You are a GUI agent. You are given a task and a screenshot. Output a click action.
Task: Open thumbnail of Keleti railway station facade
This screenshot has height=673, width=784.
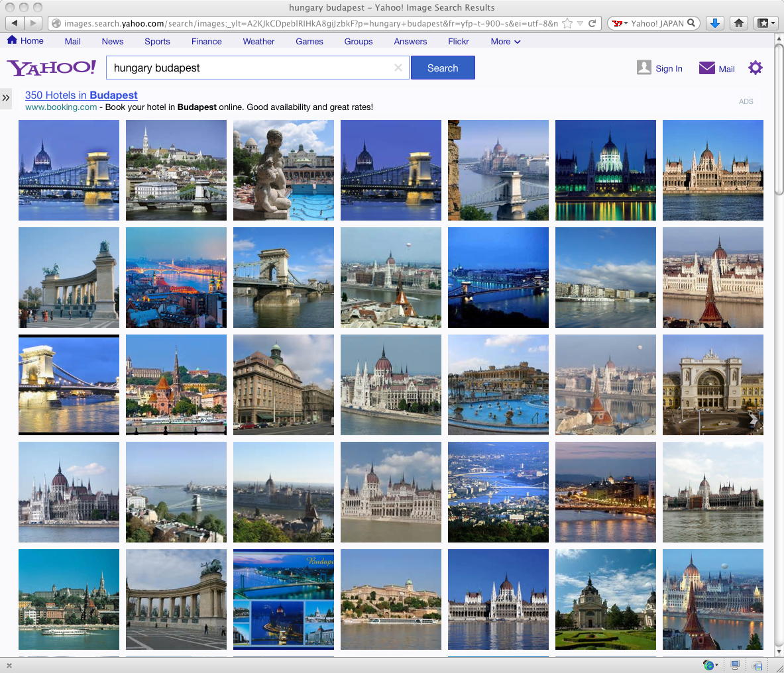(713, 385)
